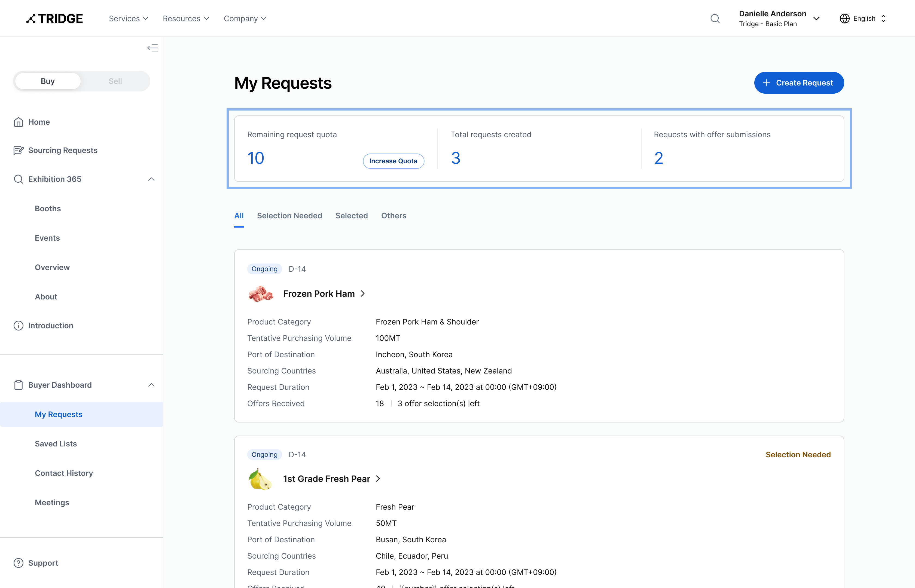The height and width of the screenshot is (588, 915).
Task: Click requests with offer submissions value 2
Action: pos(659,158)
